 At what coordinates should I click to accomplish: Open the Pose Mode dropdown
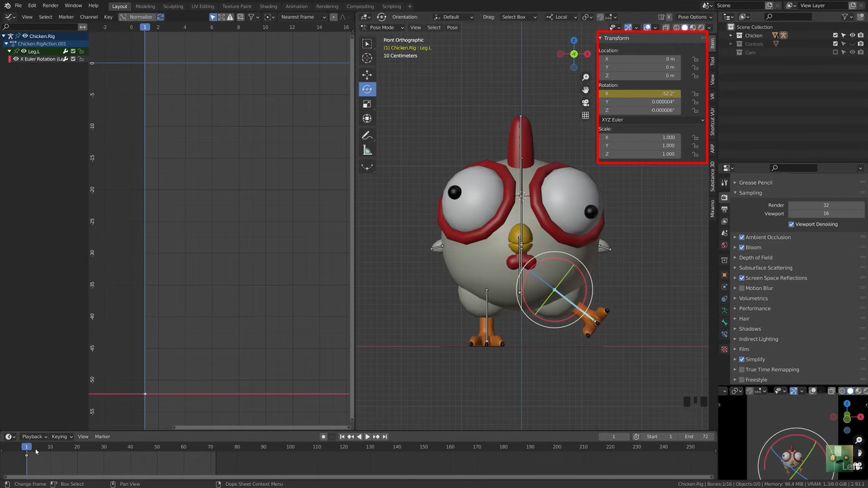(382, 27)
